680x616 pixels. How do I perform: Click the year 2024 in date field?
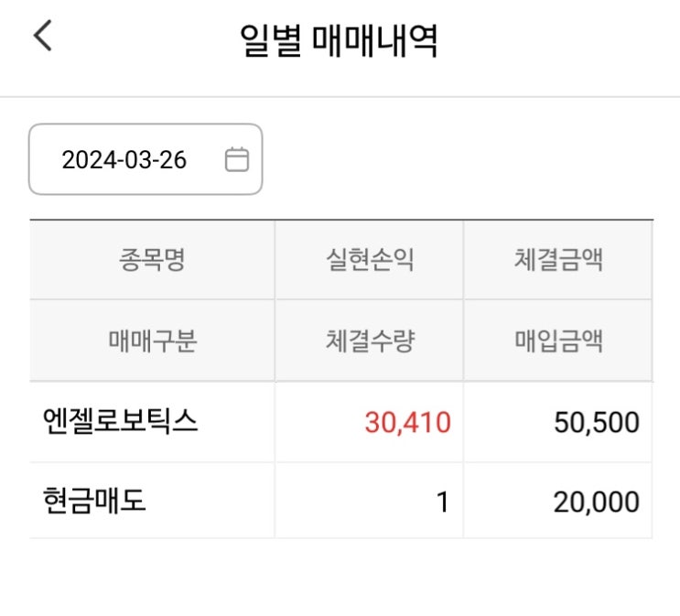coord(82,160)
